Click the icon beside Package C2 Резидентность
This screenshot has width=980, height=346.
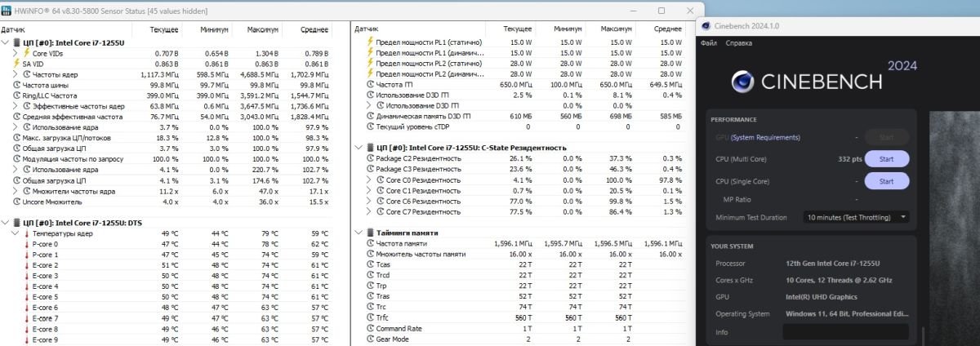[371, 158]
